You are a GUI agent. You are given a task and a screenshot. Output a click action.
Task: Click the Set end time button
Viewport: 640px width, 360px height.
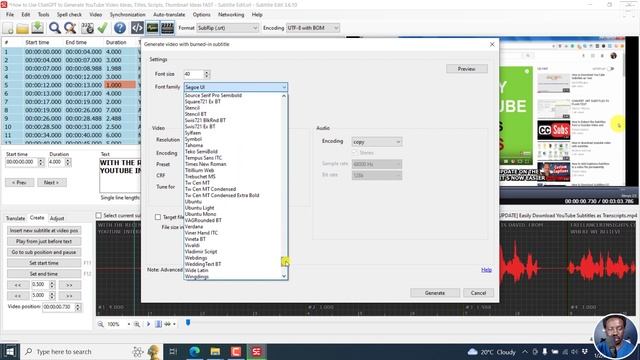click(44, 273)
